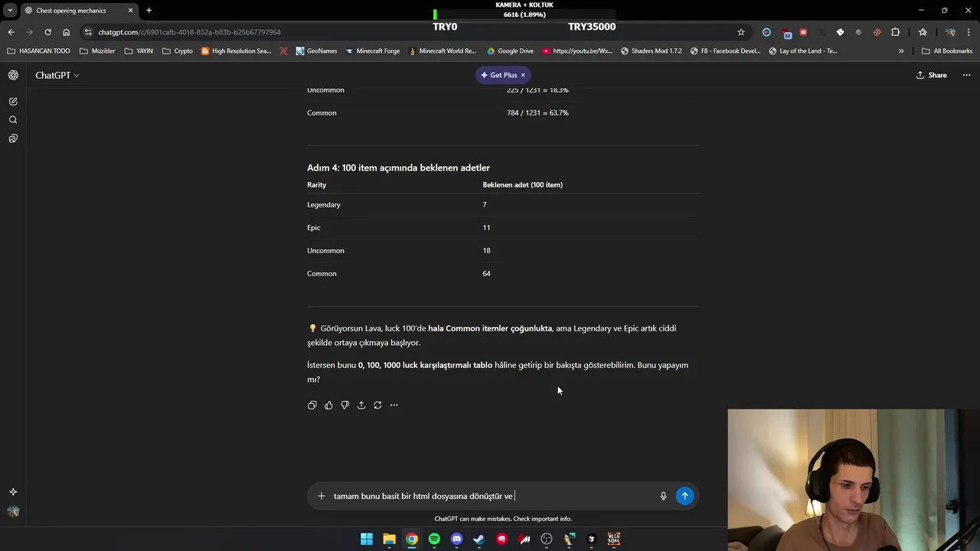Go to the browser home page
Screen dimensions: 980x551
pyautogui.click(x=66, y=32)
